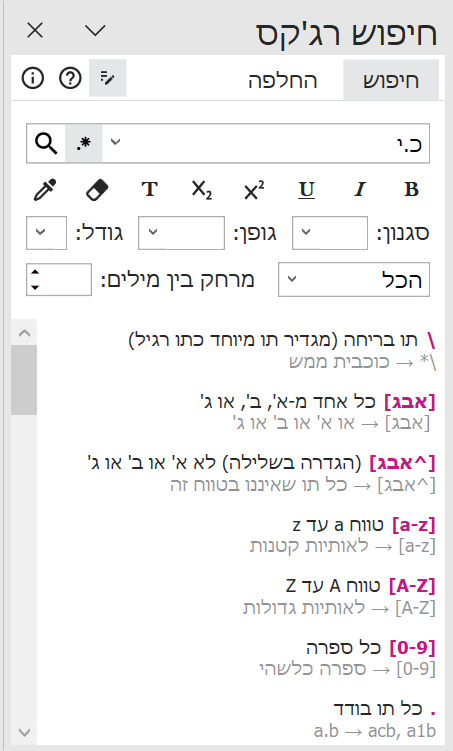Open the info icon in header

33,78
